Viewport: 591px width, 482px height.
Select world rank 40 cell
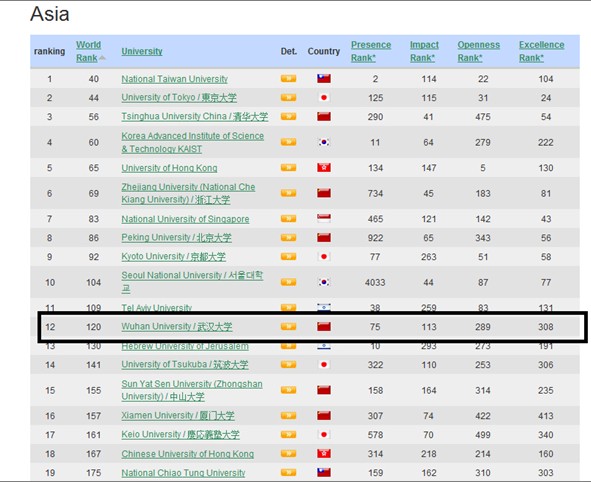coord(93,79)
